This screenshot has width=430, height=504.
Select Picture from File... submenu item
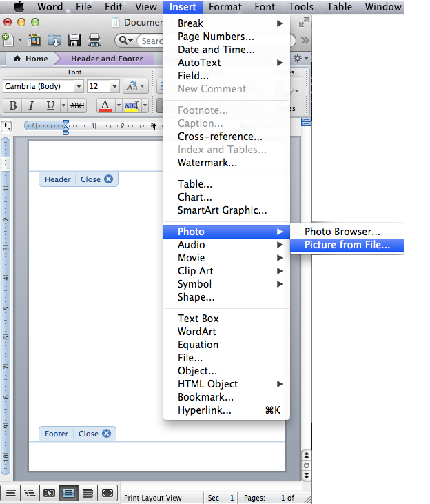(x=347, y=245)
